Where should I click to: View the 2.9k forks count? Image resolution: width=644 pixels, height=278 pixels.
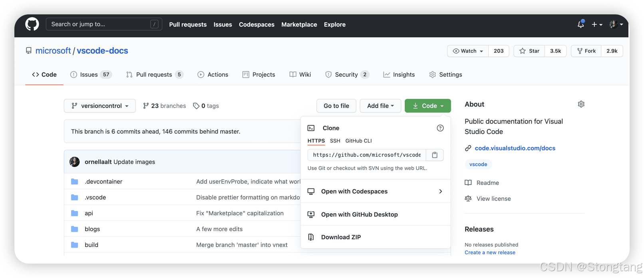click(x=612, y=51)
